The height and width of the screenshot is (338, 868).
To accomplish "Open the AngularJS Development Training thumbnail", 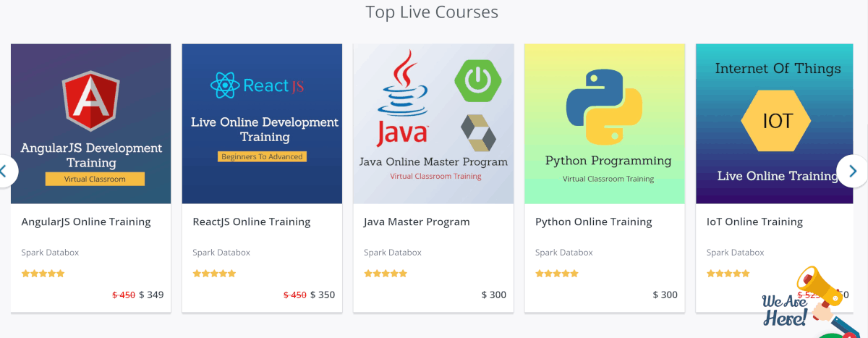I will (x=91, y=124).
